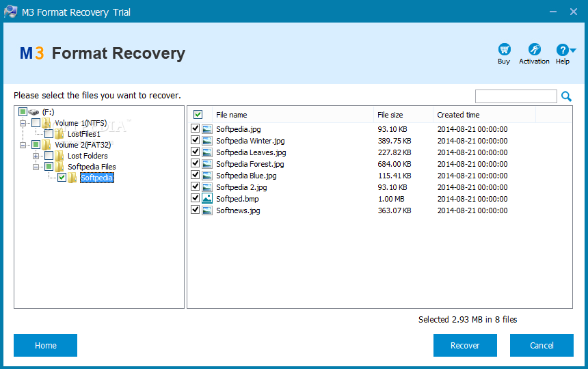This screenshot has width=588, height=369.
Task: Select the Lost Folders label in tree
Action: [x=88, y=156]
